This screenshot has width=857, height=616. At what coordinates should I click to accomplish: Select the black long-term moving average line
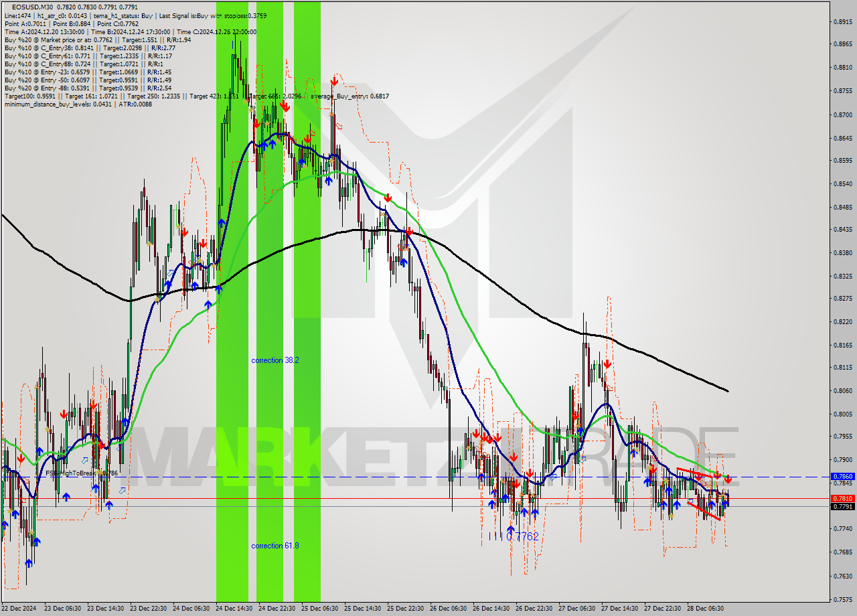point(365,231)
